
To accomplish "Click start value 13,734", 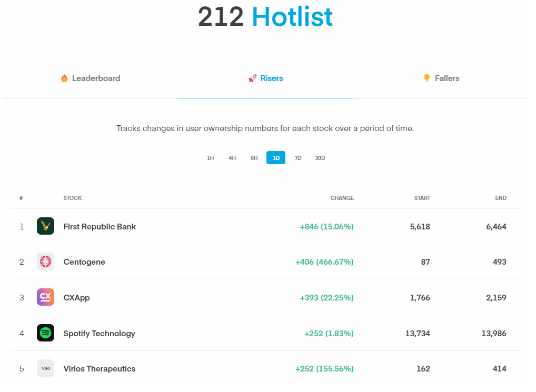I will 418,334.
